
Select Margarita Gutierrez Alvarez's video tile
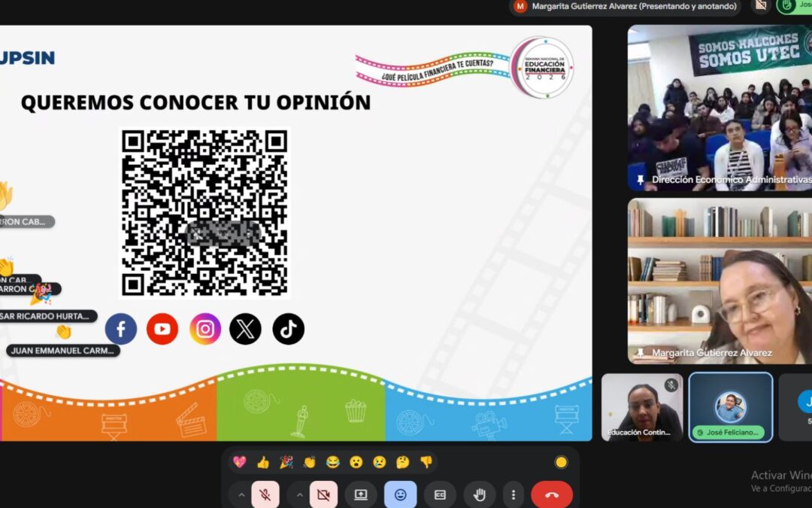pyautogui.click(x=720, y=281)
